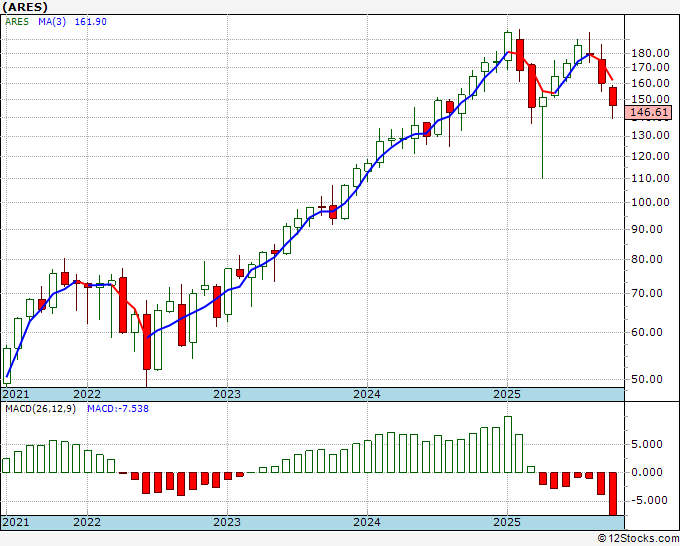Click the last red MACD bar
The height and width of the screenshot is (546, 680).
pyautogui.click(x=613, y=494)
